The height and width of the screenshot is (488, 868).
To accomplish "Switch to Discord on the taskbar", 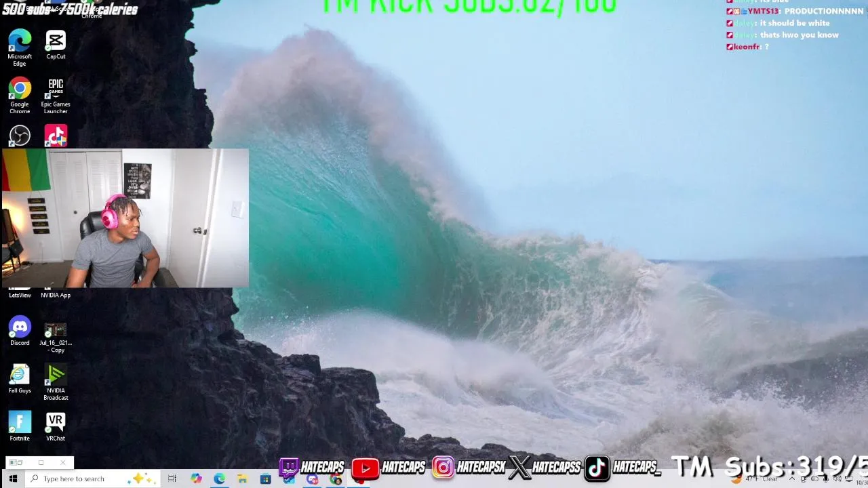I will tap(312, 479).
